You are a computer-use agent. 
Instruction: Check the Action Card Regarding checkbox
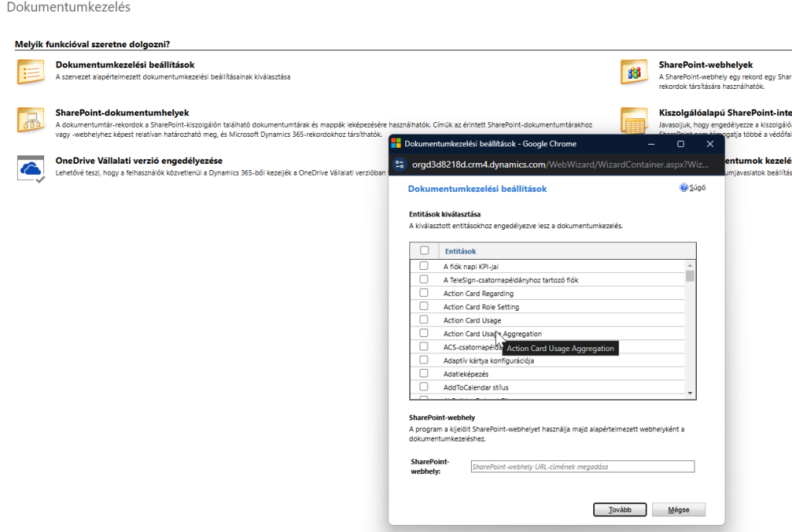point(424,294)
